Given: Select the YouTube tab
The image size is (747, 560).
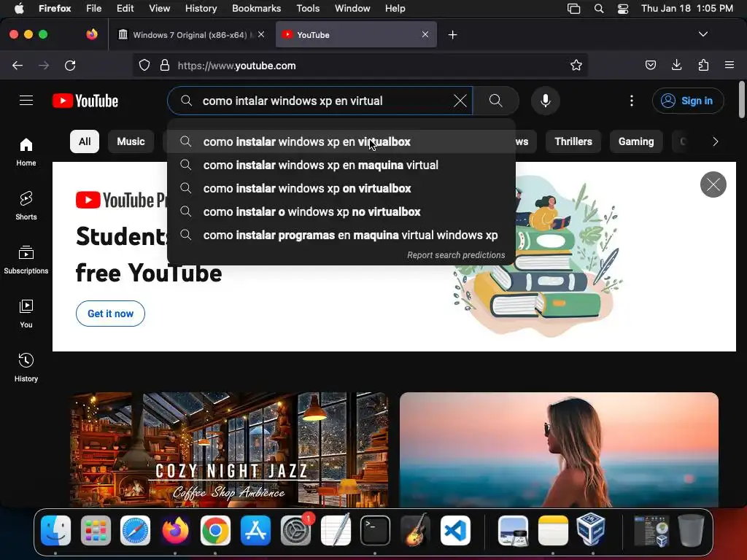Looking at the screenshot, I should tap(356, 35).
